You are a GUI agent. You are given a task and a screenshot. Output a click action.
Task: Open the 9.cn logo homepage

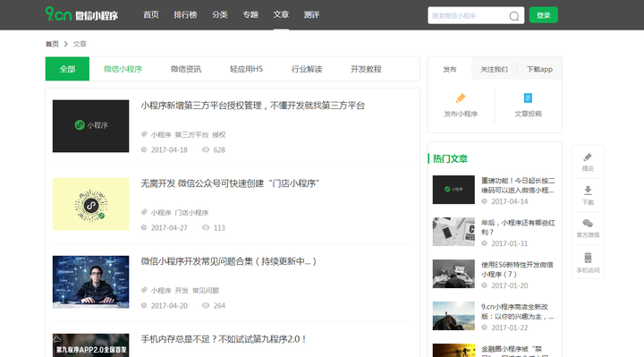(x=81, y=14)
